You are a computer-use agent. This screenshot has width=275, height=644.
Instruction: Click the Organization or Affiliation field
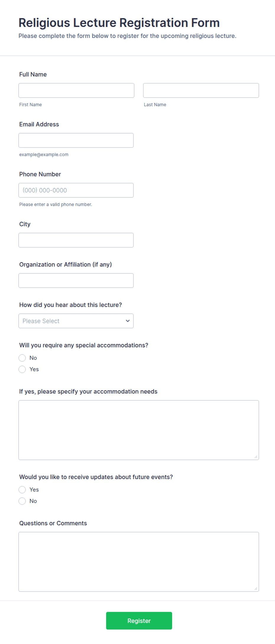[76, 281]
